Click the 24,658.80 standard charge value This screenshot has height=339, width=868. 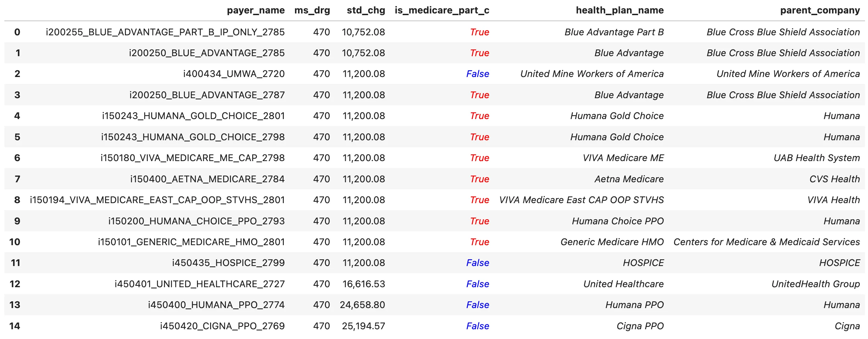pyautogui.click(x=362, y=305)
